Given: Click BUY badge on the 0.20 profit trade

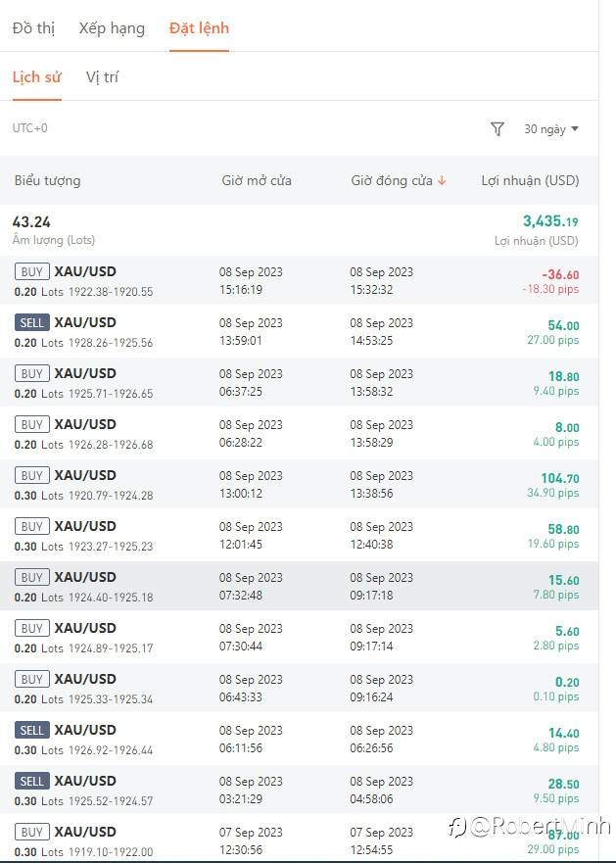Looking at the screenshot, I should [31, 679].
